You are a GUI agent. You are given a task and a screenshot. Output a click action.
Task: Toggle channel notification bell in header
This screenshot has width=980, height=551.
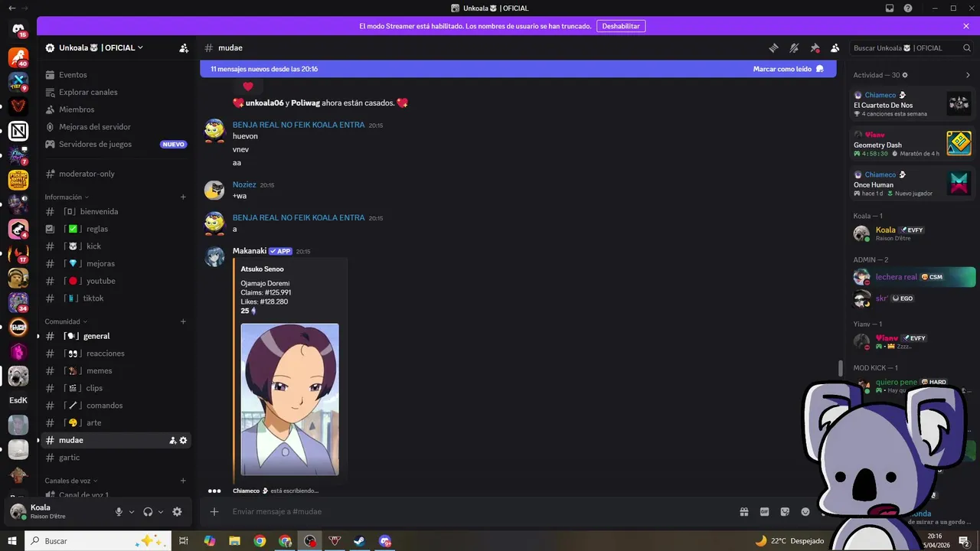(x=794, y=47)
